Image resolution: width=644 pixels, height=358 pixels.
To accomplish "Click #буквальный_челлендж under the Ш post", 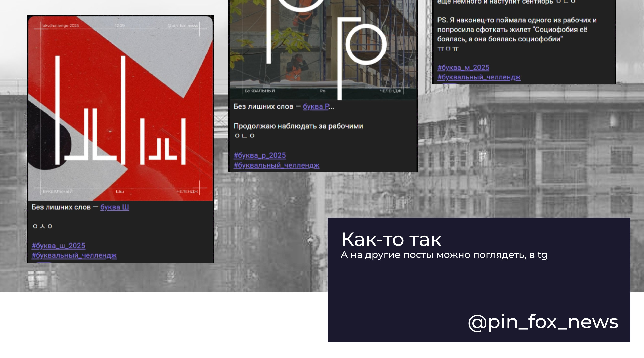I will 74,255.
